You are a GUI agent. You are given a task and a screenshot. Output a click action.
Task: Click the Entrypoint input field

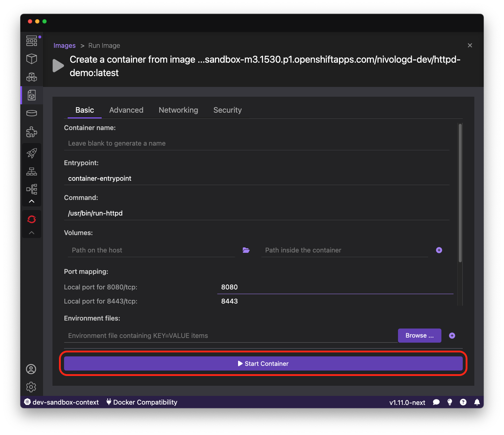257,179
